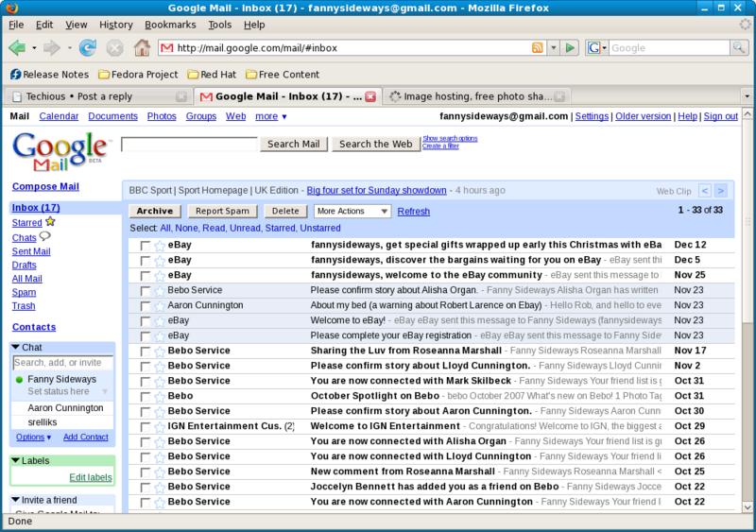The image size is (756, 532).
Task: Collapse the Labels panel
Action: (16, 460)
